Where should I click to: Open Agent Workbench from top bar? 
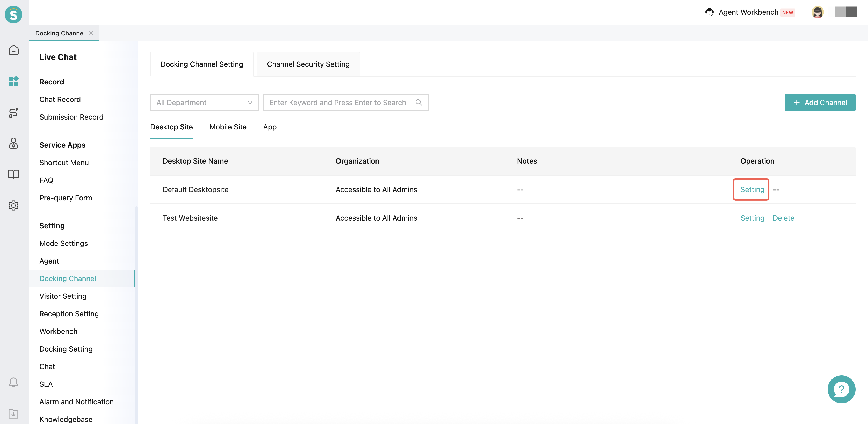coord(748,12)
